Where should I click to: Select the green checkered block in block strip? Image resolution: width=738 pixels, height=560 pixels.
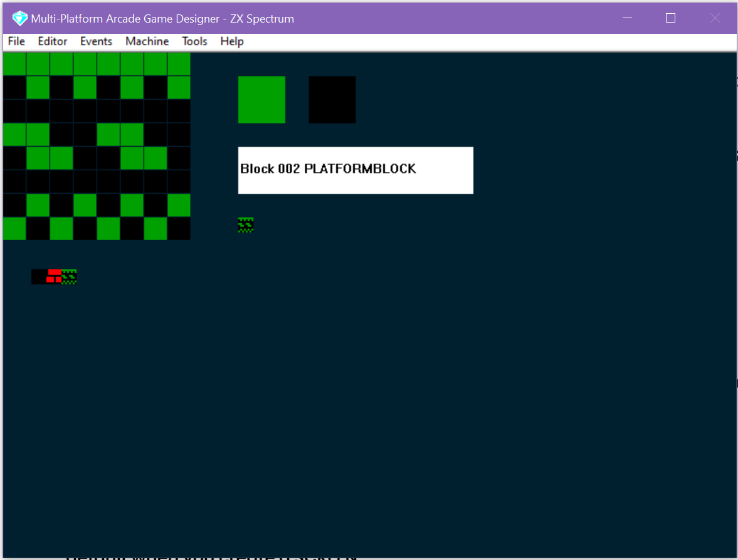(69, 277)
